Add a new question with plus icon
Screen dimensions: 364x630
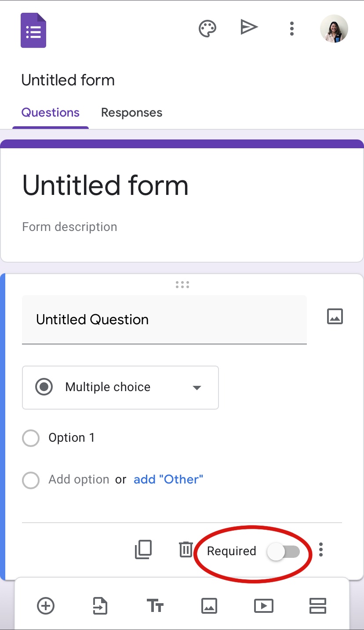[46, 606]
